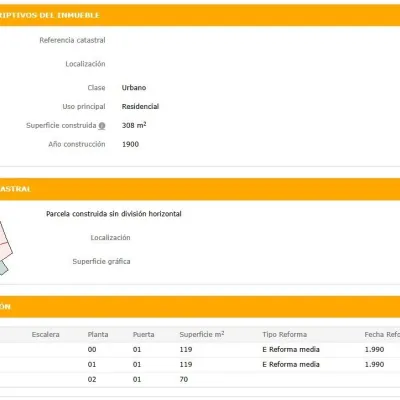Click the Tipo Reforma column header
This screenshot has height=400, width=400.
tap(284, 334)
